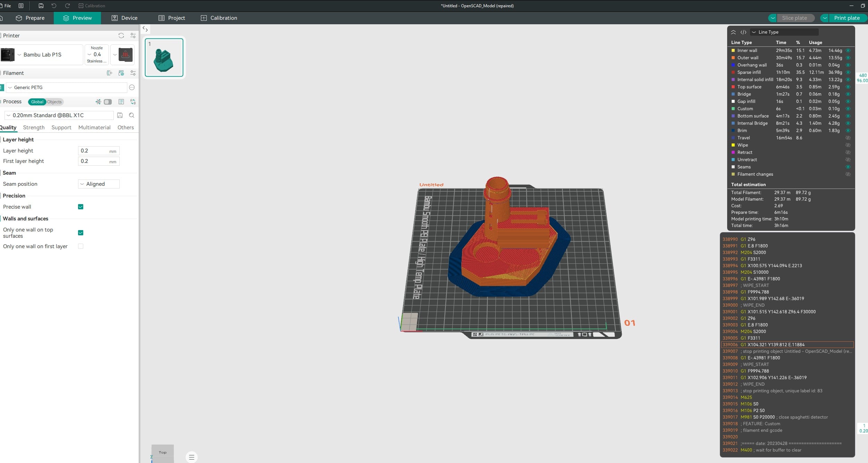
Task: Open the hamburger menu next to File
Action: [x=21, y=6]
